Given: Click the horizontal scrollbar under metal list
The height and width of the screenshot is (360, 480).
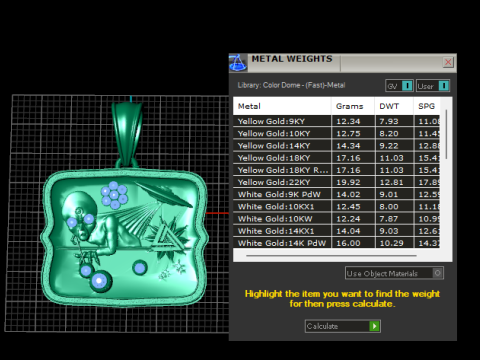Looking at the screenshot, I should 331,256.
